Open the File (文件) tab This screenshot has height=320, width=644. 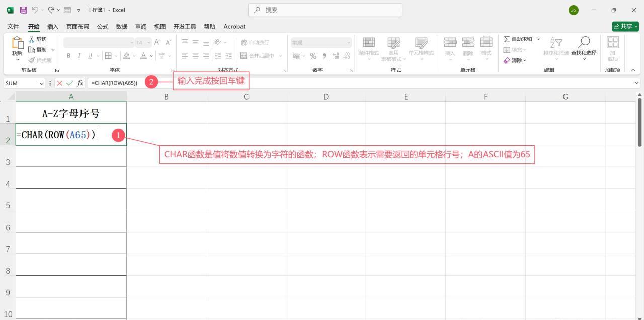point(13,26)
